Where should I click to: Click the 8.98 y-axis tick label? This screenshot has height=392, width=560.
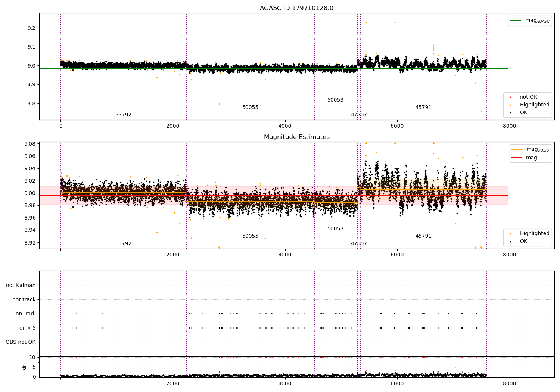(x=30, y=206)
